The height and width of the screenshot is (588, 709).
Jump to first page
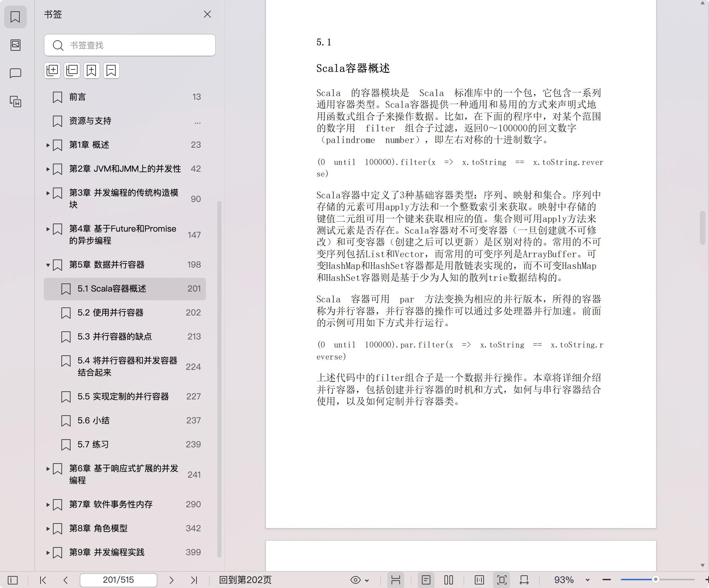43,580
